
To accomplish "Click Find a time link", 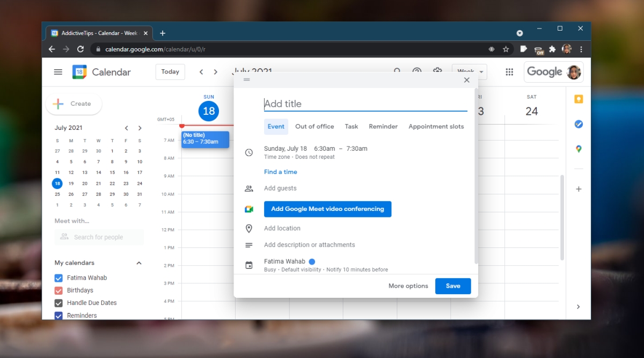I will click(280, 172).
